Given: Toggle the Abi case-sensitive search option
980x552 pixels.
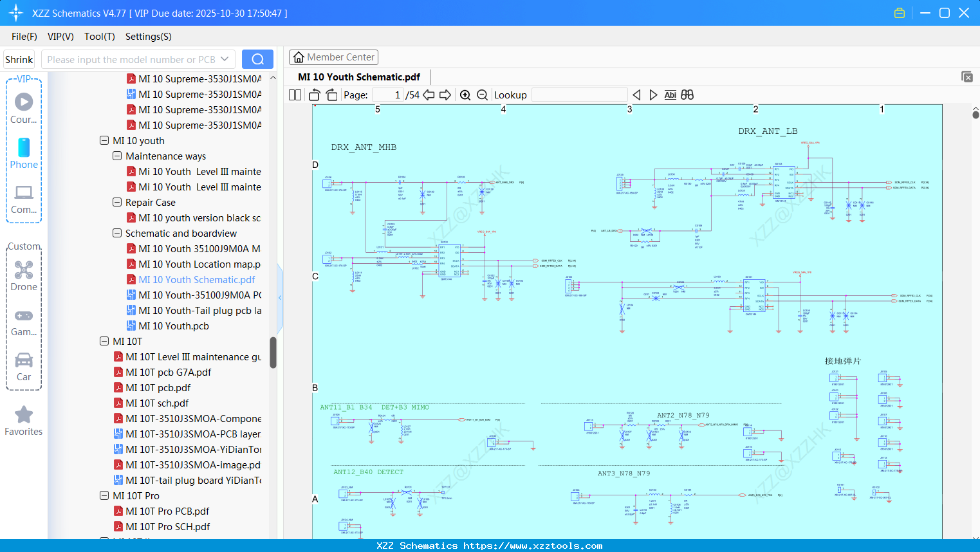Looking at the screenshot, I should pos(670,95).
